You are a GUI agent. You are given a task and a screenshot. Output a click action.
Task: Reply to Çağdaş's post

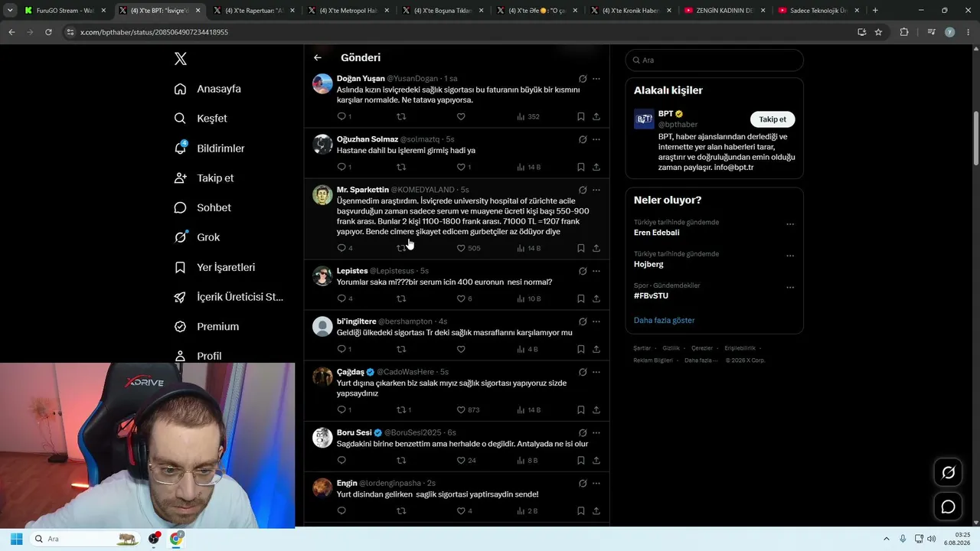click(x=341, y=409)
